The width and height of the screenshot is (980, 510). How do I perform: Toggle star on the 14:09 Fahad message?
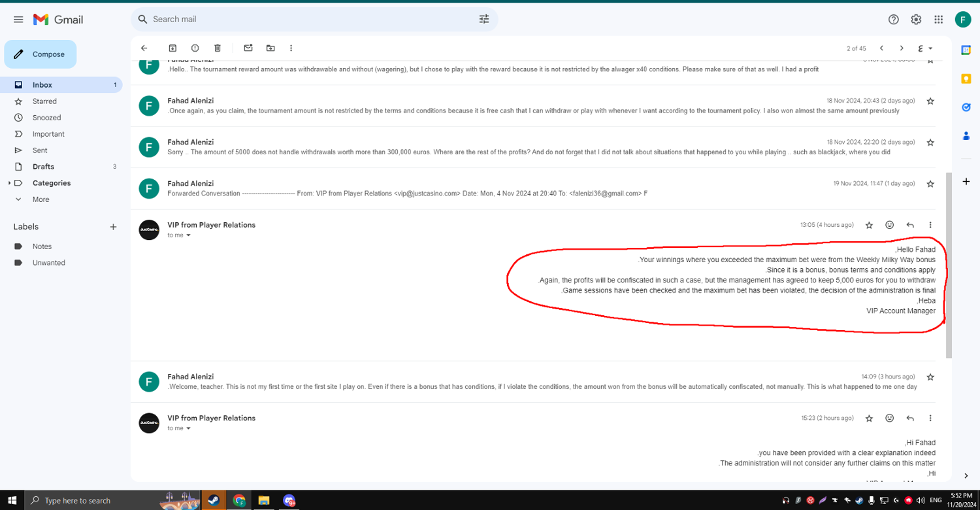[930, 377]
